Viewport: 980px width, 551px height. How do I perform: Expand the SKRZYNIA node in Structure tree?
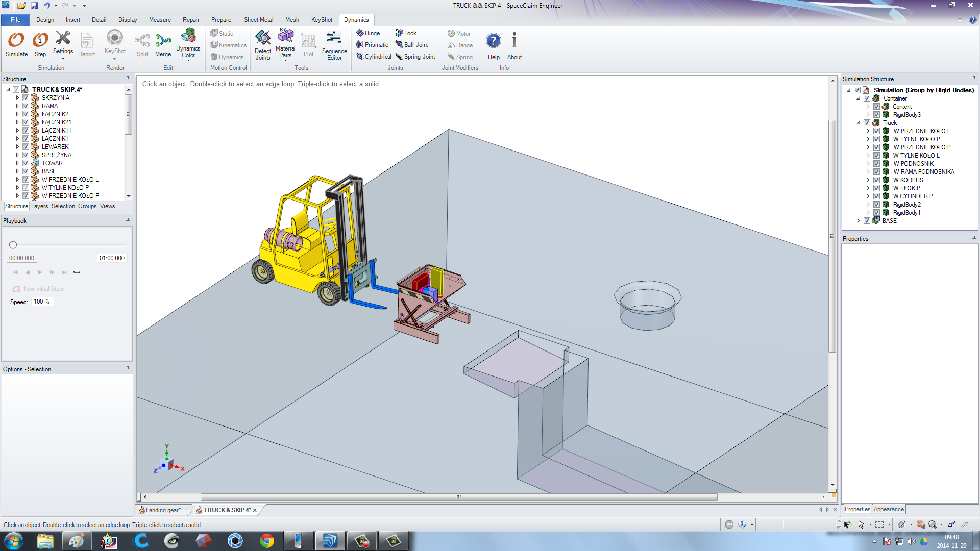(17, 97)
